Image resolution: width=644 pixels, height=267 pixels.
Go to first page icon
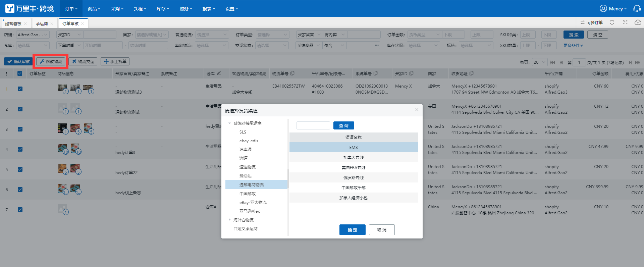tap(552, 62)
